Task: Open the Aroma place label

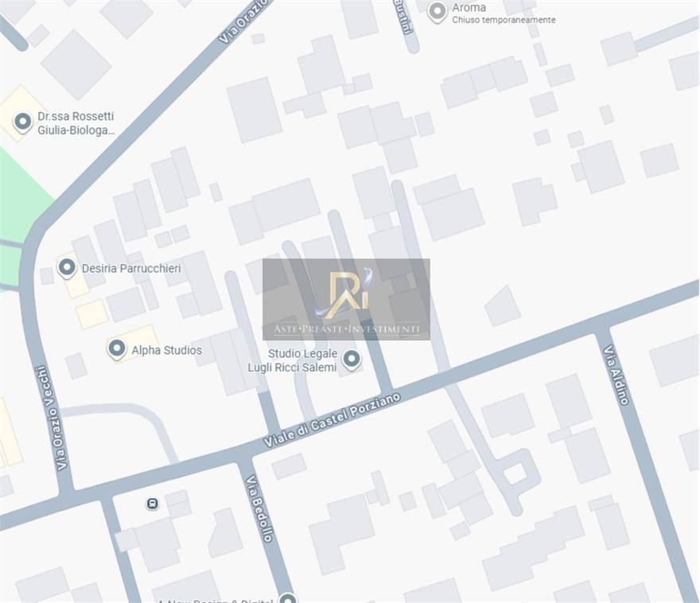Action: coord(469,8)
